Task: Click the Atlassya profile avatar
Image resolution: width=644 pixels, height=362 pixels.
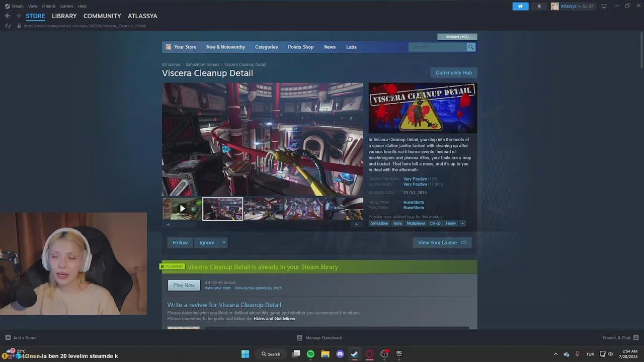Action: pos(554,6)
